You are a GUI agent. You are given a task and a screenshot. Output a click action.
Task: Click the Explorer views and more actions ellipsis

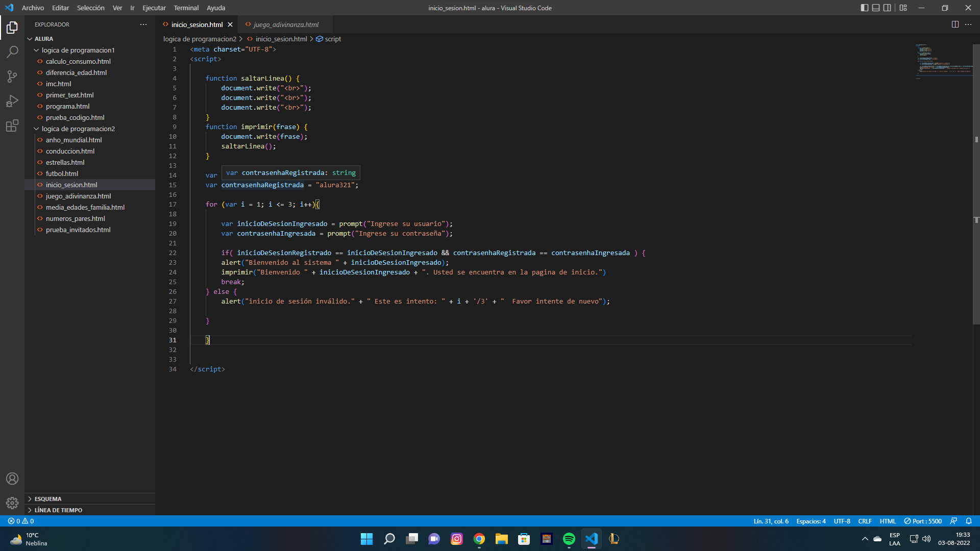(x=143, y=24)
